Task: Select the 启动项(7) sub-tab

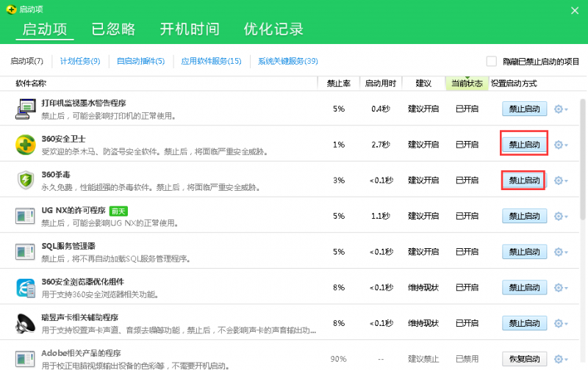Action: tap(26, 61)
